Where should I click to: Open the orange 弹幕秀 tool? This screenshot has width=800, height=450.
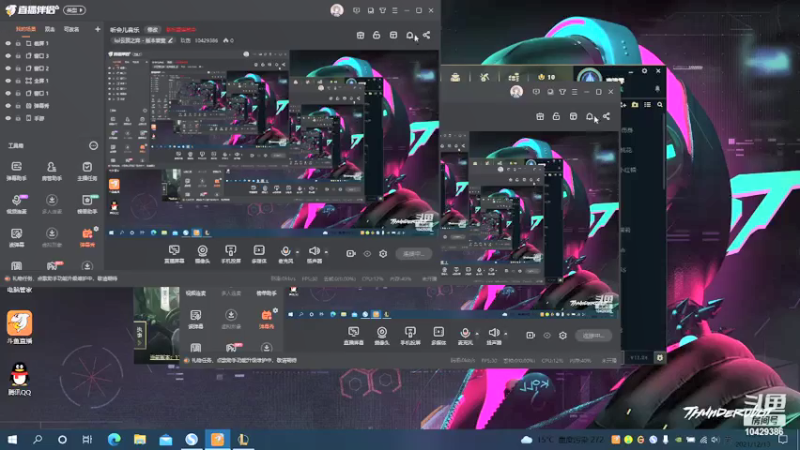pos(87,237)
